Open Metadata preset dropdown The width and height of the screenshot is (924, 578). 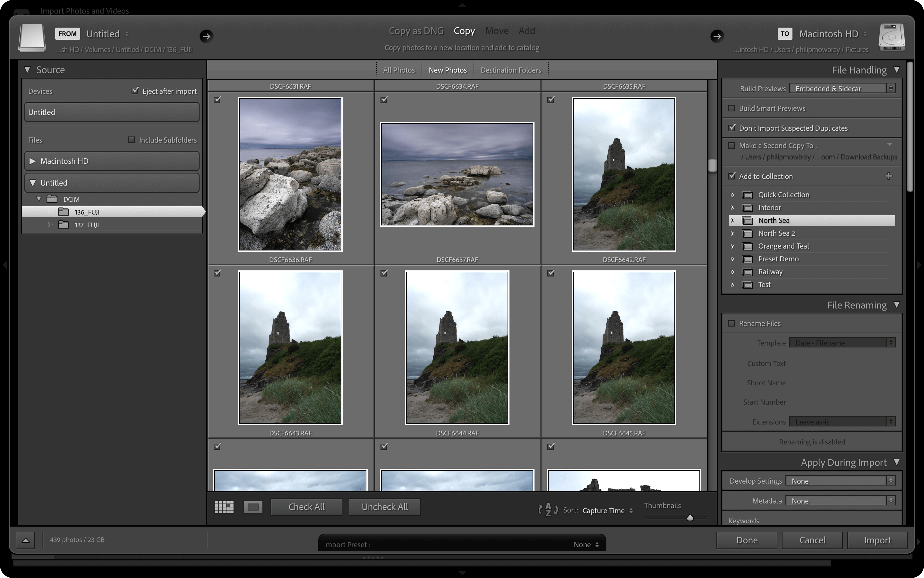pos(840,500)
